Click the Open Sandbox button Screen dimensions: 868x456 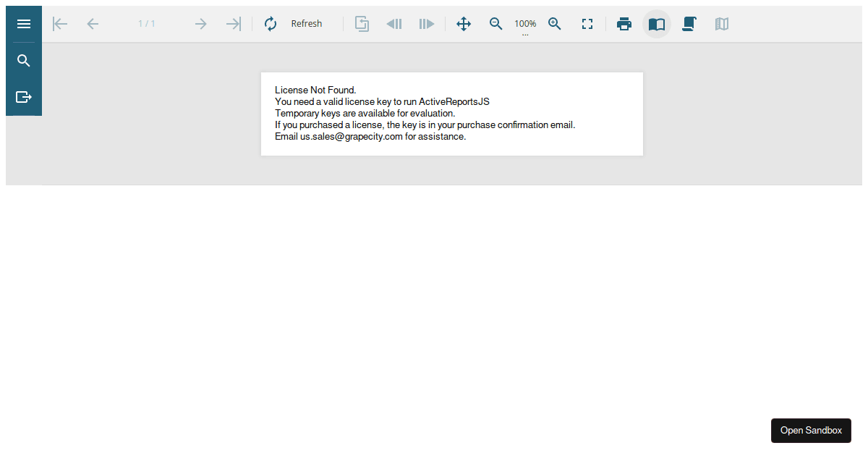pos(811,431)
